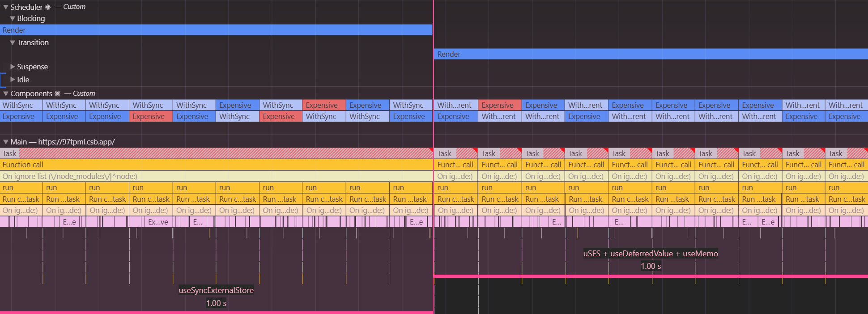The image size is (868, 314).
Task: Collapse the Main thread track
Action: (6, 142)
